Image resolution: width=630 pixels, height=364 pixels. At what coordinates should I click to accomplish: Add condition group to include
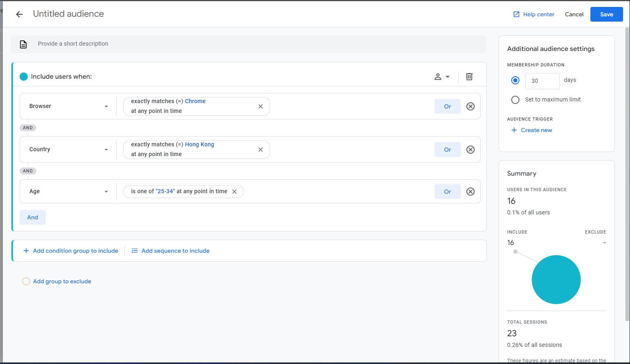(71, 251)
